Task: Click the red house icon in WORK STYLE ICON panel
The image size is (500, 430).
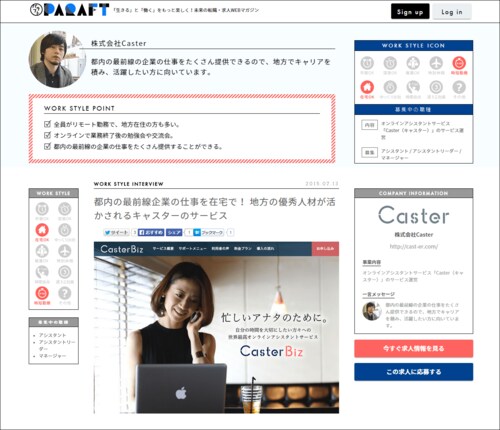Action: point(367,87)
